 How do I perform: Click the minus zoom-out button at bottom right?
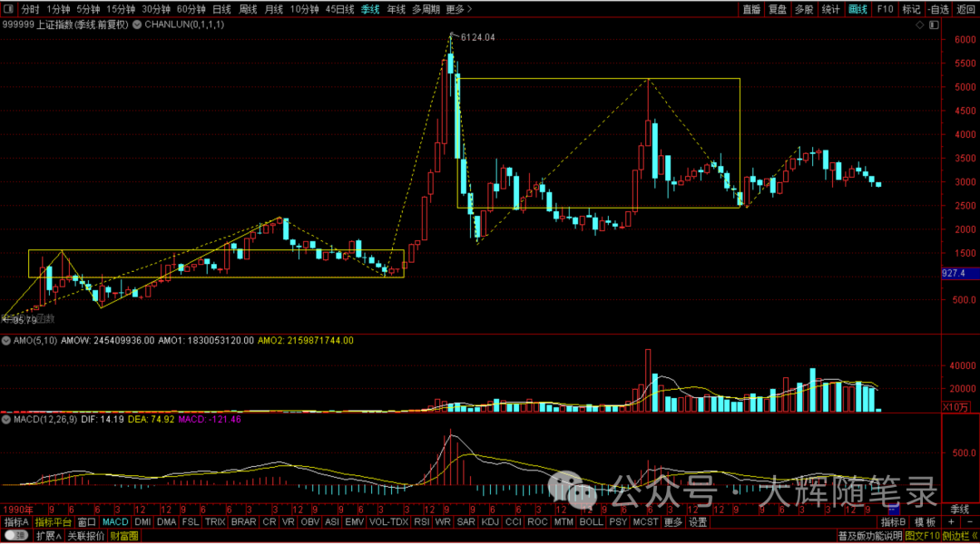[x=969, y=522]
